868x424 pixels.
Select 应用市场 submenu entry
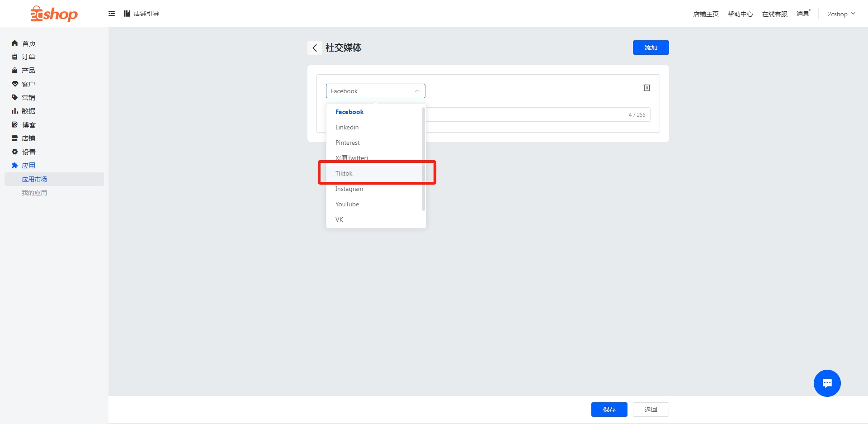coord(54,179)
